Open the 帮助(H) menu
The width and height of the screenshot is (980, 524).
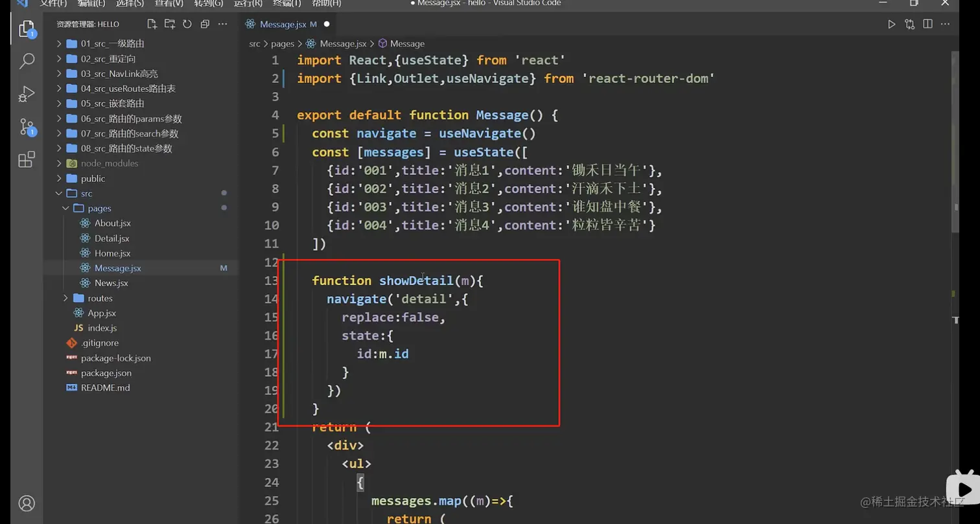pyautogui.click(x=327, y=3)
